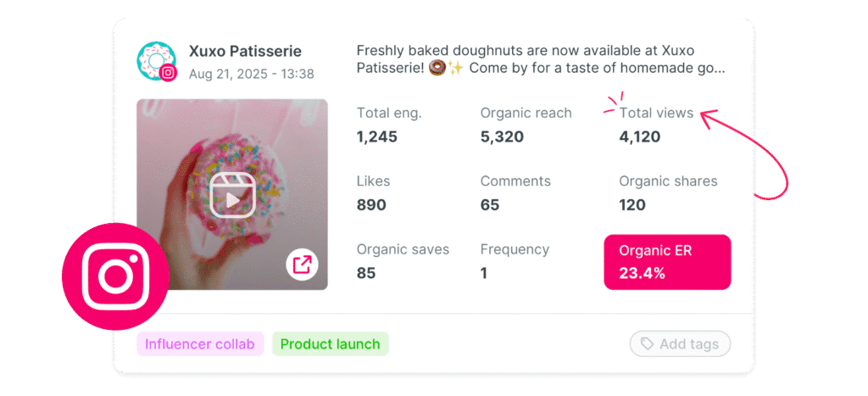Click the Xuxo Patisserie donut avatar
This screenshot has height=396, width=868.
click(x=155, y=60)
